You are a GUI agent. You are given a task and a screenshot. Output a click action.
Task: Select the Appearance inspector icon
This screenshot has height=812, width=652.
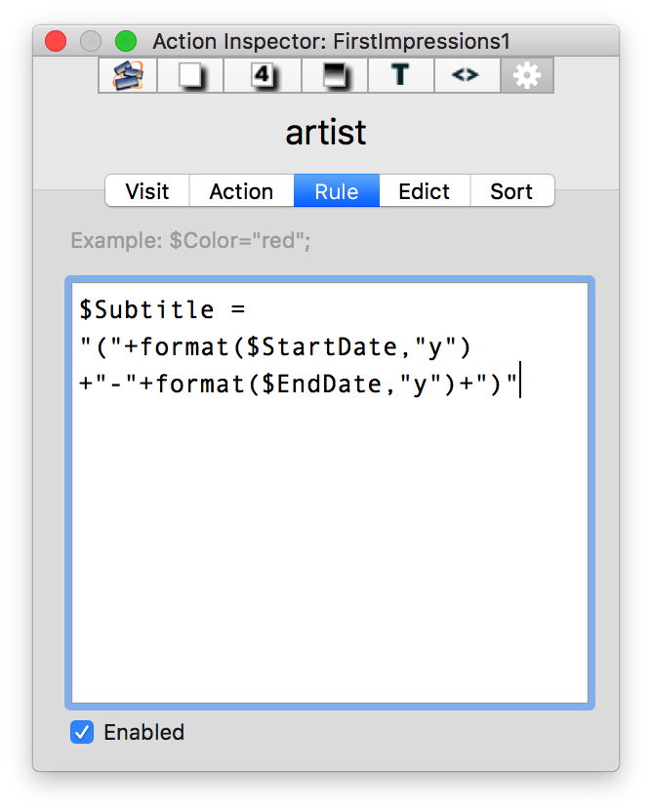click(x=336, y=75)
